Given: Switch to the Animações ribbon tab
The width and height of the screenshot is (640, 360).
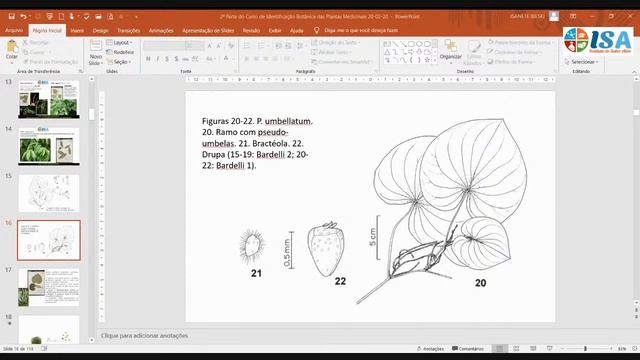Looking at the screenshot, I should coord(161,30).
